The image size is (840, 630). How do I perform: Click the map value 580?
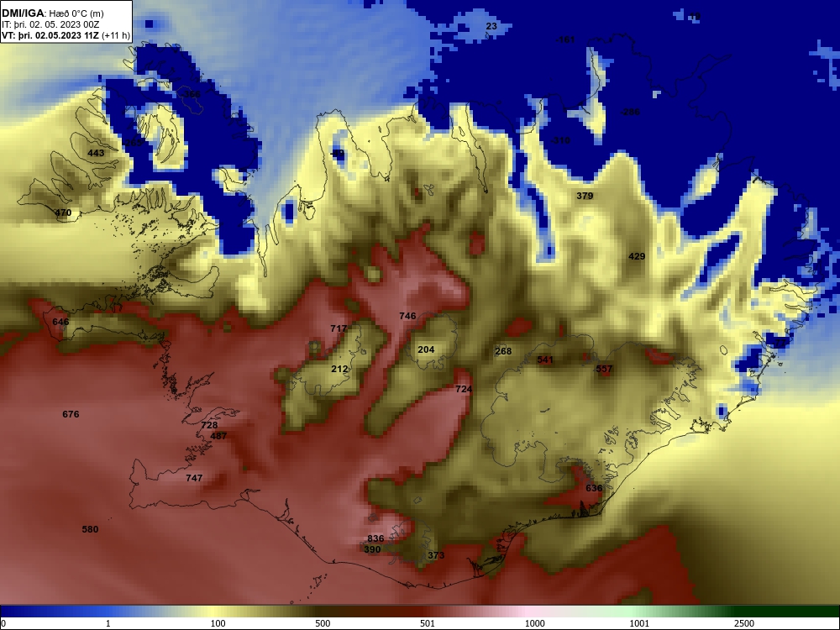90,529
